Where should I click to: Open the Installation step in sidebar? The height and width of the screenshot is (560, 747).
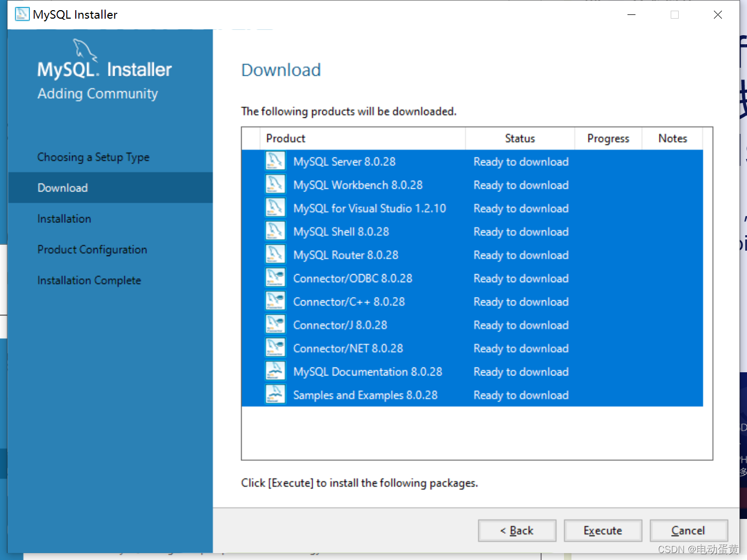tap(64, 219)
